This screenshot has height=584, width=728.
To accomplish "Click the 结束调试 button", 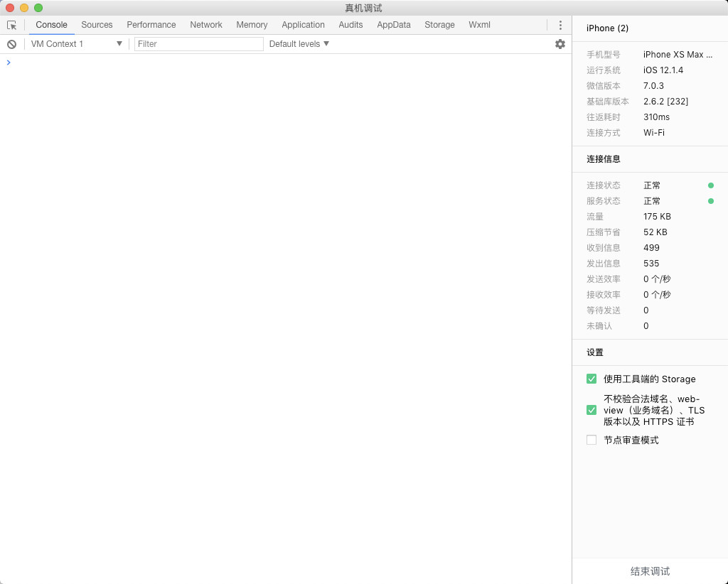I will 650,571.
